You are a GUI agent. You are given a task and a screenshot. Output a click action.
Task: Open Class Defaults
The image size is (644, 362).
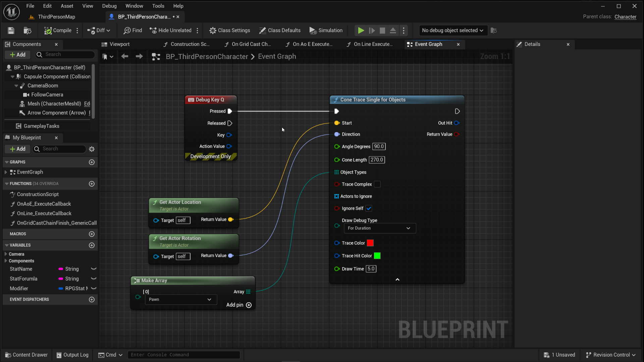point(280,31)
